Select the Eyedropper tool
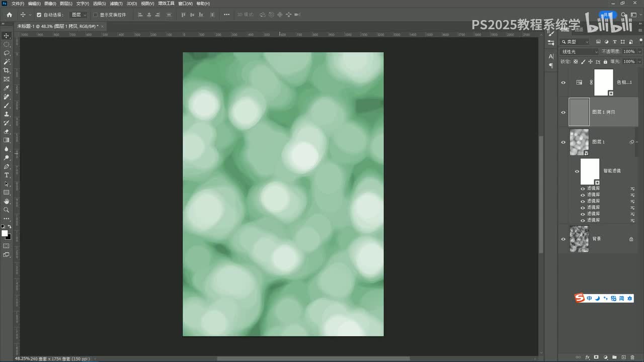 7,88
